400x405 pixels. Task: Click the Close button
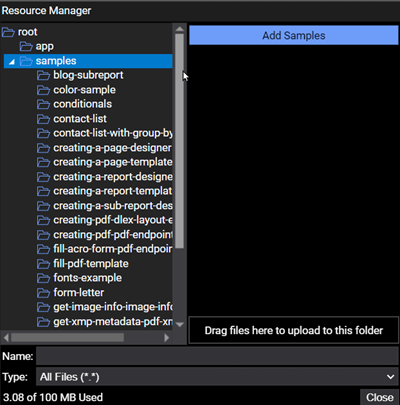pos(380,397)
